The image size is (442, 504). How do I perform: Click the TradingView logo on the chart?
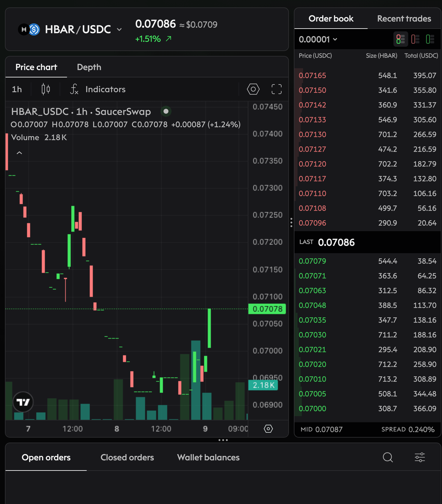(23, 402)
